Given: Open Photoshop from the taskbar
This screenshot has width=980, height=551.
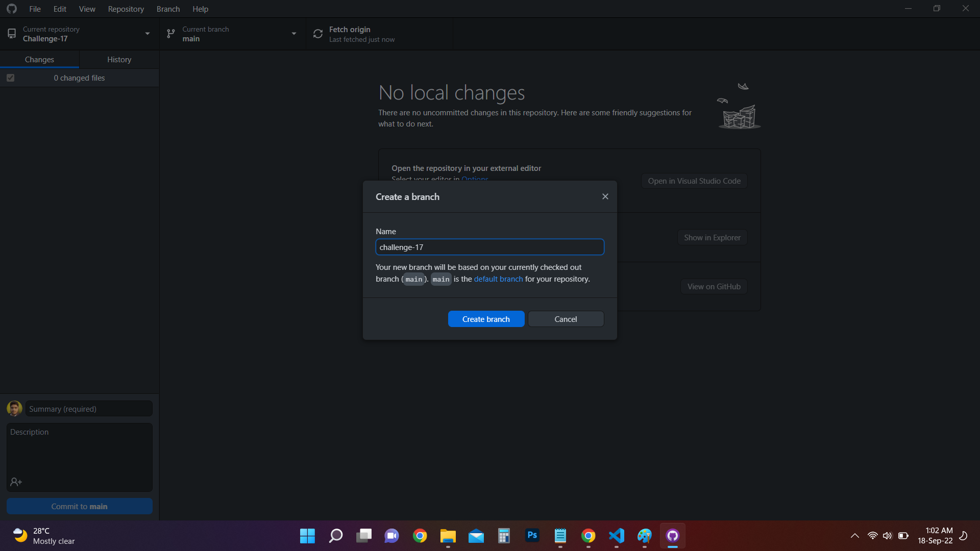Looking at the screenshot, I should pos(532,536).
